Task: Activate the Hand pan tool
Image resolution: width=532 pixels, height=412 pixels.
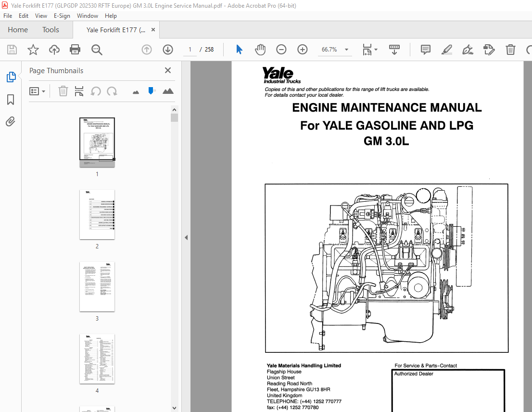Action: pyautogui.click(x=260, y=50)
